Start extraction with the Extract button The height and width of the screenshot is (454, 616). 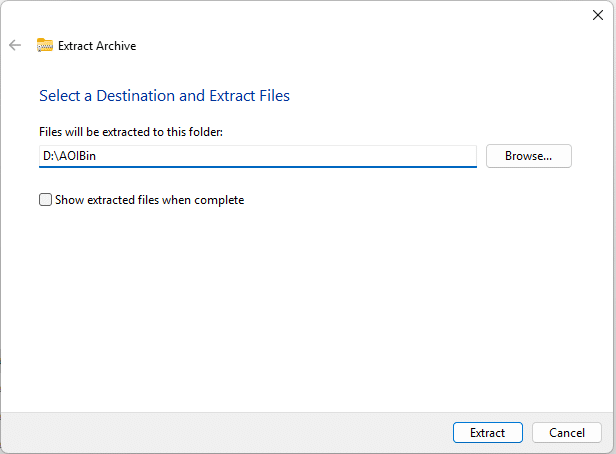[x=488, y=432]
